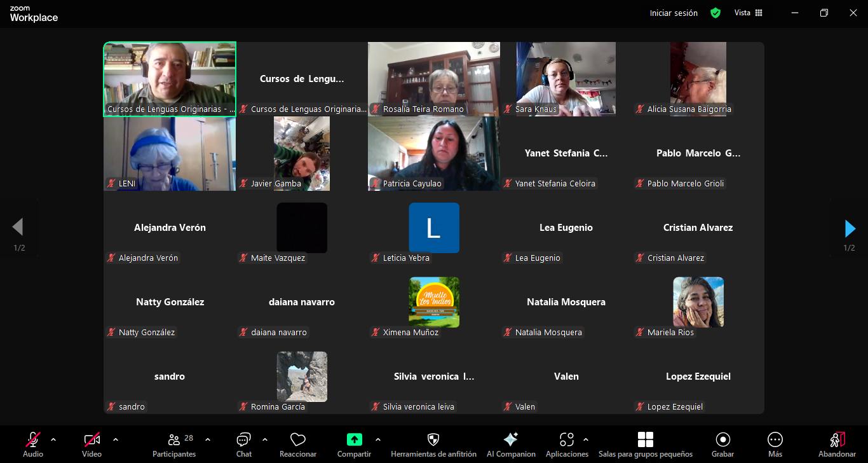Launch the AI Companion

510,445
